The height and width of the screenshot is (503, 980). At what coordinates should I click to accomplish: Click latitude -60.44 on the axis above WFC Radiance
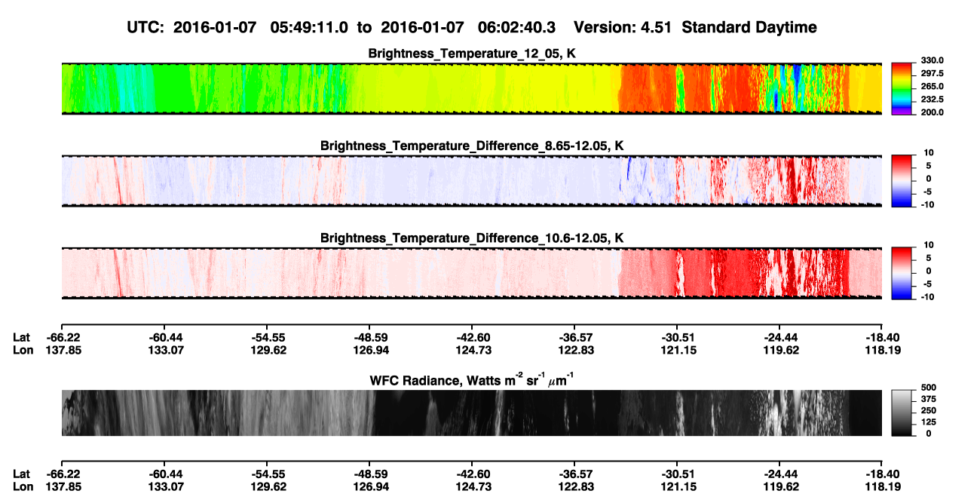pos(166,337)
